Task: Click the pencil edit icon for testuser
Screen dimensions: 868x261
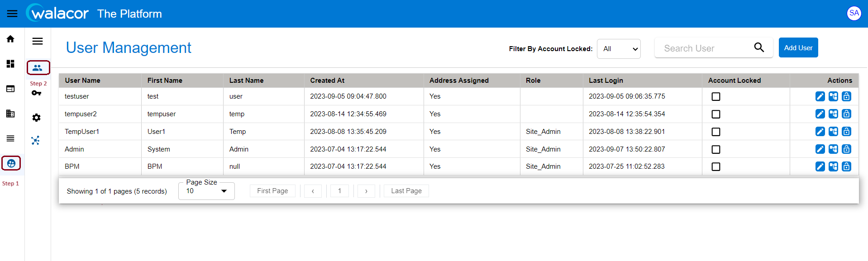Action: coord(820,96)
